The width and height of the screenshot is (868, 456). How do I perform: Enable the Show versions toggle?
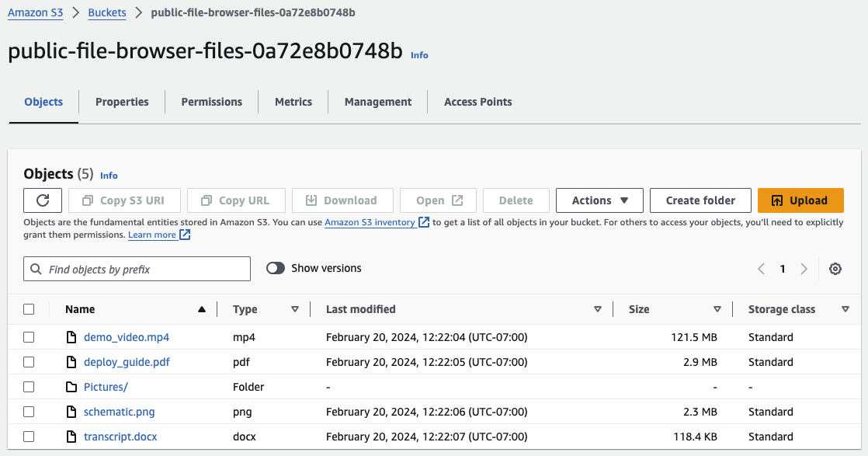[x=275, y=267]
